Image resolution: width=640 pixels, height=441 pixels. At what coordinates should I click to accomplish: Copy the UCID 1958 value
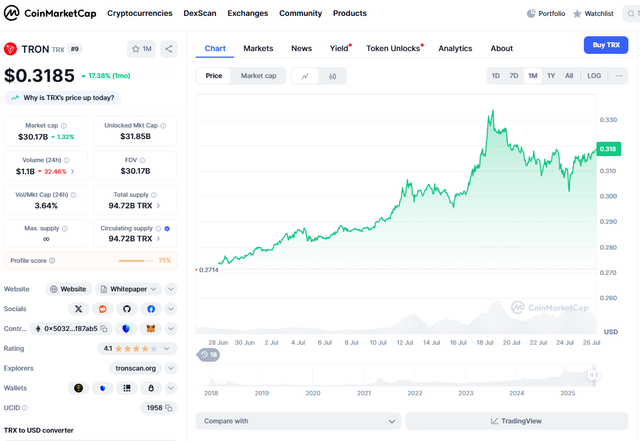coord(169,408)
